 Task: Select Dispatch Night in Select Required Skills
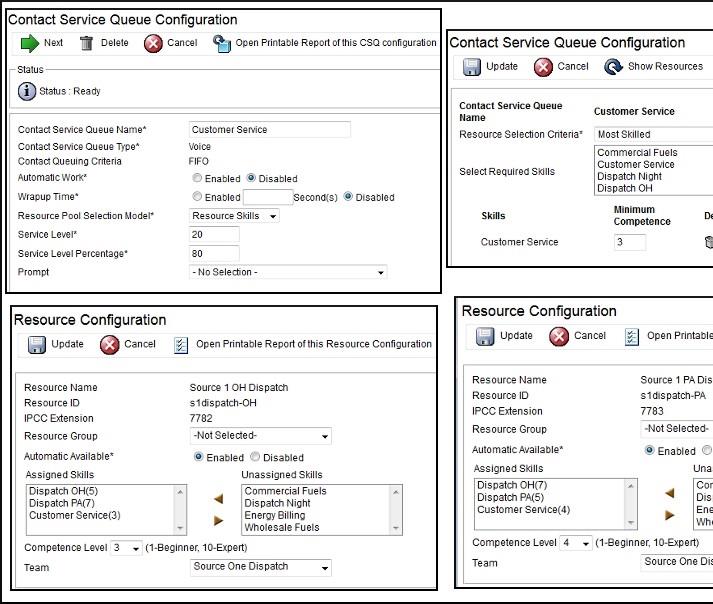629,176
